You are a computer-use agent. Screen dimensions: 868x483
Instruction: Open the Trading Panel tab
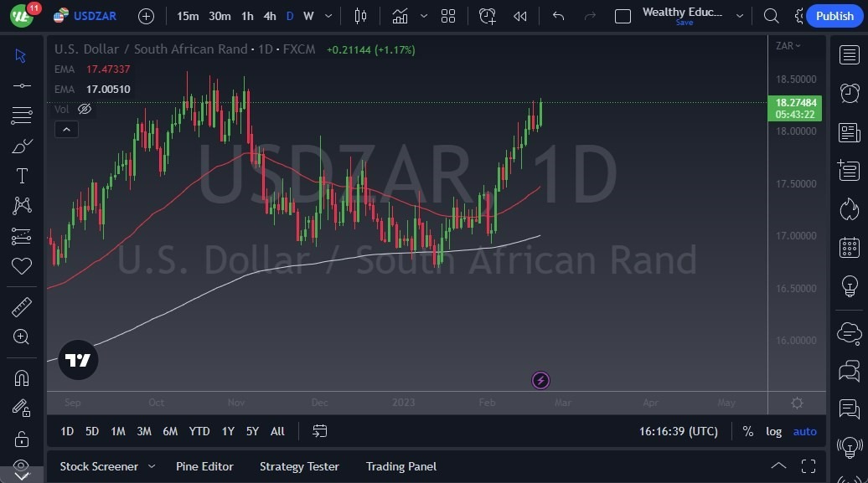[x=400, y=466]
